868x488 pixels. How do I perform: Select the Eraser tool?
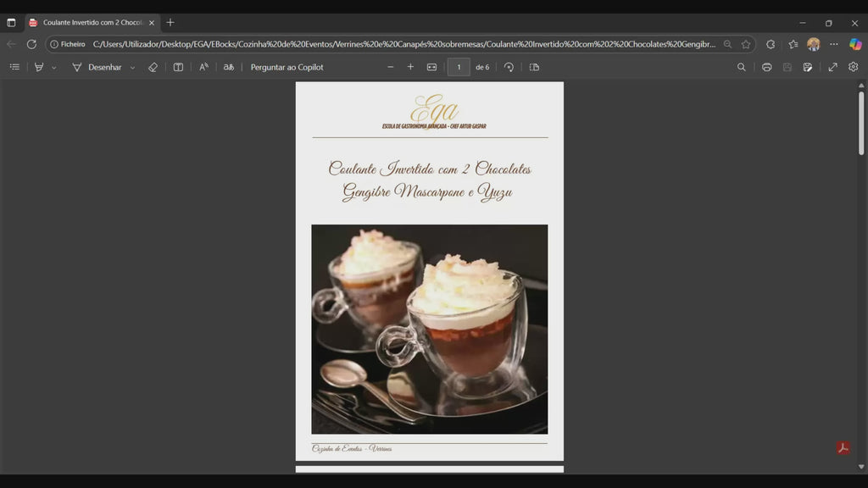(x=153, y=67)
